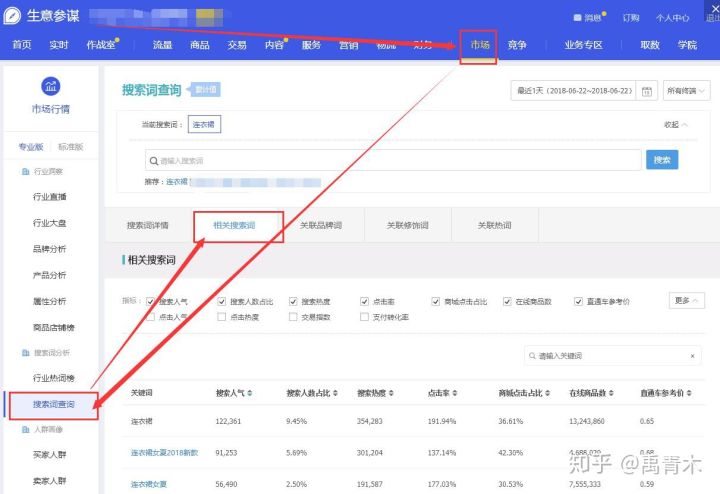The image size is (720, 494).
Task: Uncheck the 搜索人数占比 checkbox
Action: pos(222,301)
